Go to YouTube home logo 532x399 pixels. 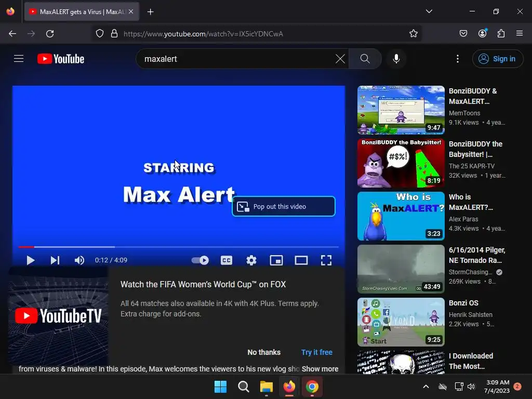point(61,59)
